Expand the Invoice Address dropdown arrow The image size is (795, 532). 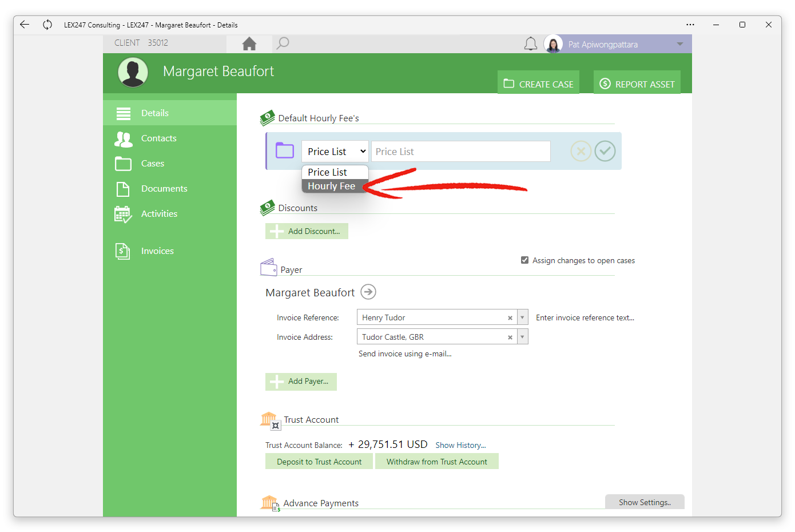(522, 337)
